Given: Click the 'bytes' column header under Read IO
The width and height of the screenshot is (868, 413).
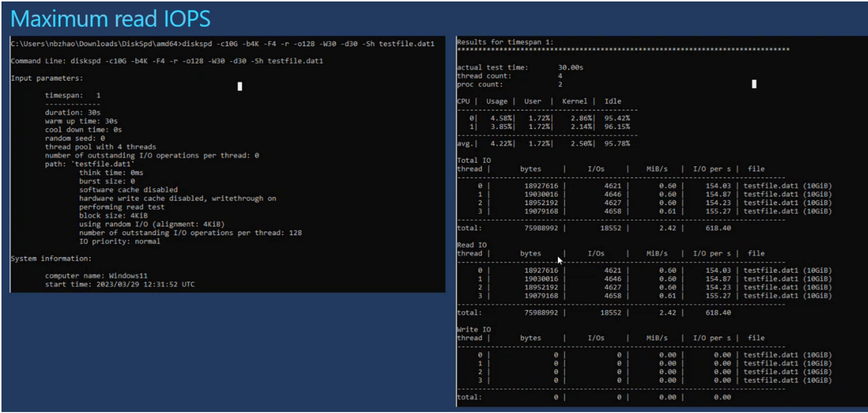Looking at the screenshot, I should [530, 253].
